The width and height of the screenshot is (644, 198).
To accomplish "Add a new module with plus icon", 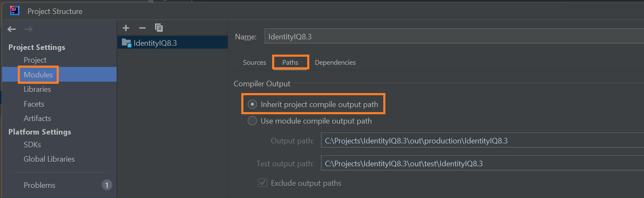I will click(126, 28).
